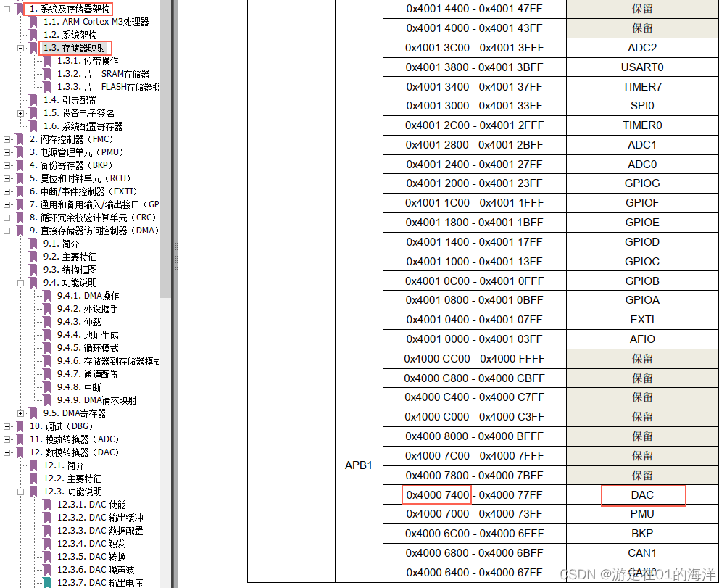Screen dimensions: 727x588
Task: Click bookmark icon for 1.3.2. 片上SRAM存储器
Action: point(47,74)
